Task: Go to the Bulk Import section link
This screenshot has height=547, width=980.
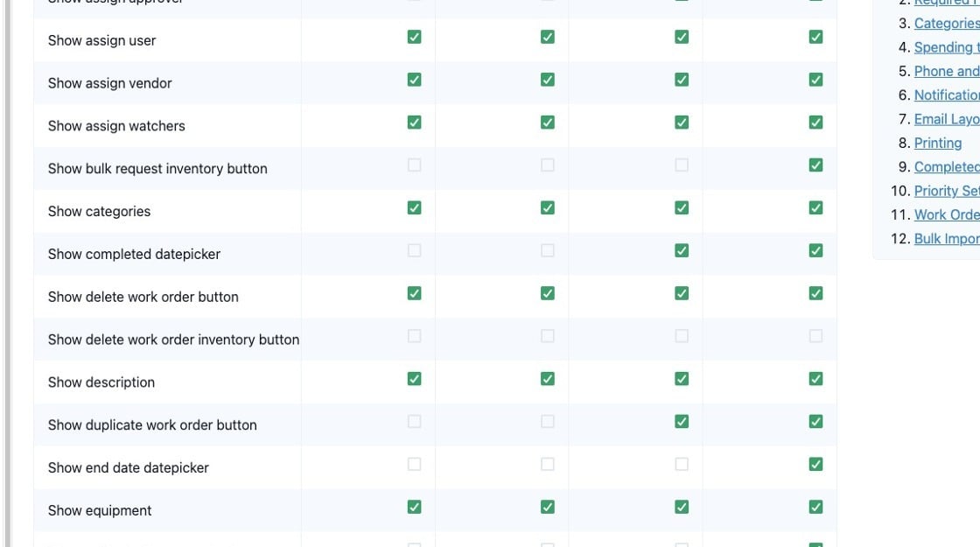Action: pos(947,239)
